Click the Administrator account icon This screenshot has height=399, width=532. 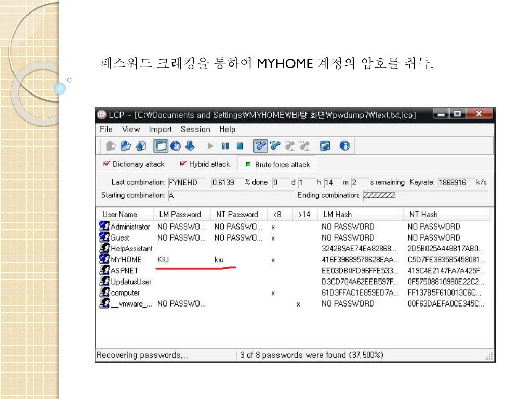104,227
